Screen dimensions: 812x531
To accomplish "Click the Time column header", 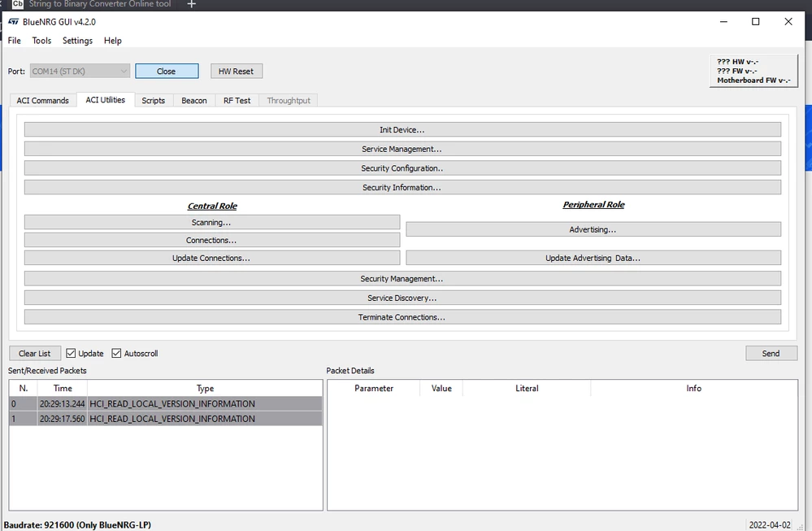I will coord(63,388).
